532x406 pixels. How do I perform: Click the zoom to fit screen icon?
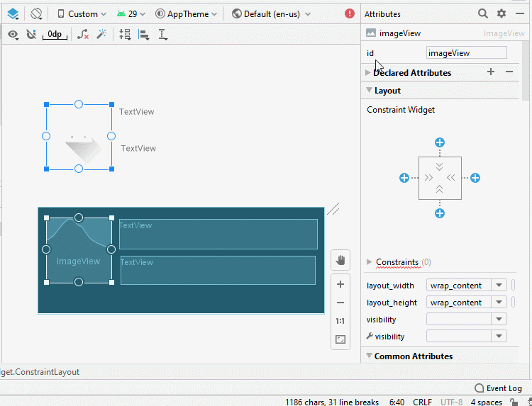(340, 339)
